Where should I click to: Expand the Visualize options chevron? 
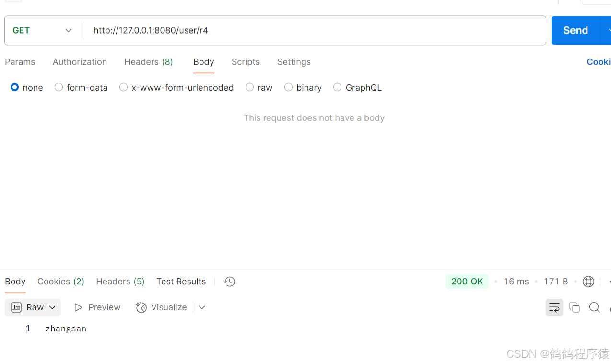(x=202, y=307)
